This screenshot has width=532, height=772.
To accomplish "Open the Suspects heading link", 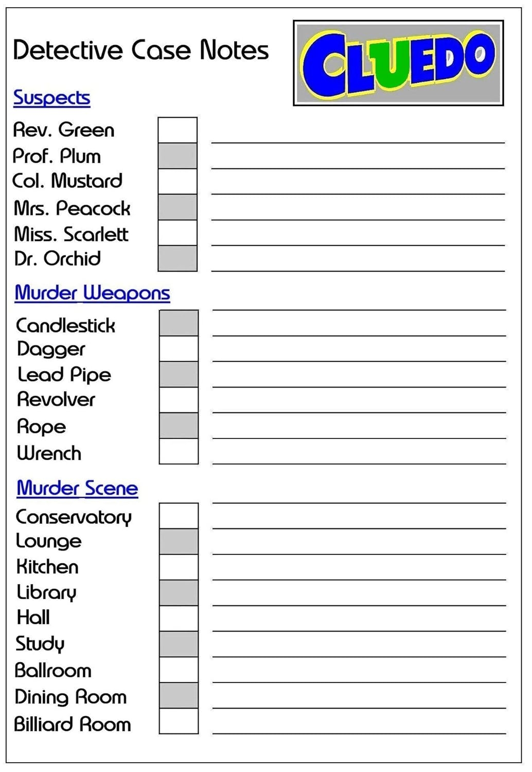I will click(x=51, y=98).
